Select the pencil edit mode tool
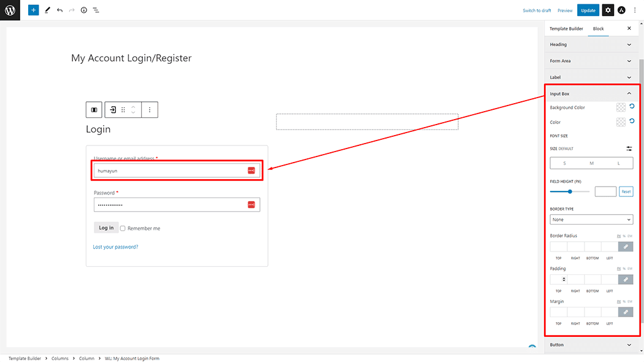The height and width of the screenshot is (362, 644). 47,10
